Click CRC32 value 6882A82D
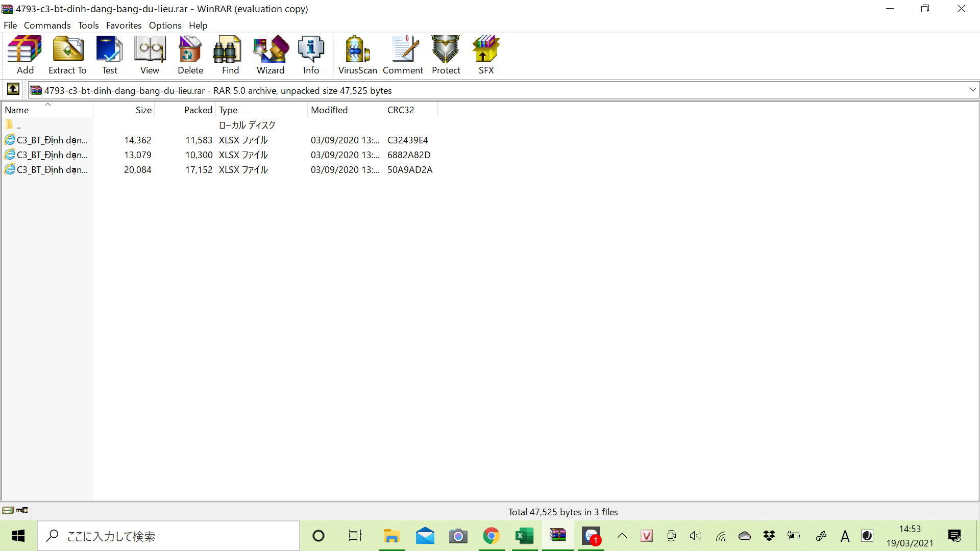 coord(408,155)
